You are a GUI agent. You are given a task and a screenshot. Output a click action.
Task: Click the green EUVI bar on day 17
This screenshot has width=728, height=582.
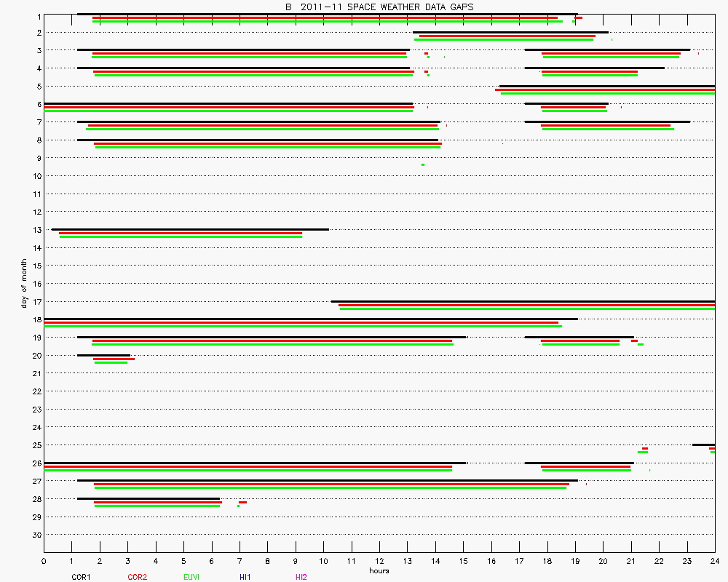527,308
